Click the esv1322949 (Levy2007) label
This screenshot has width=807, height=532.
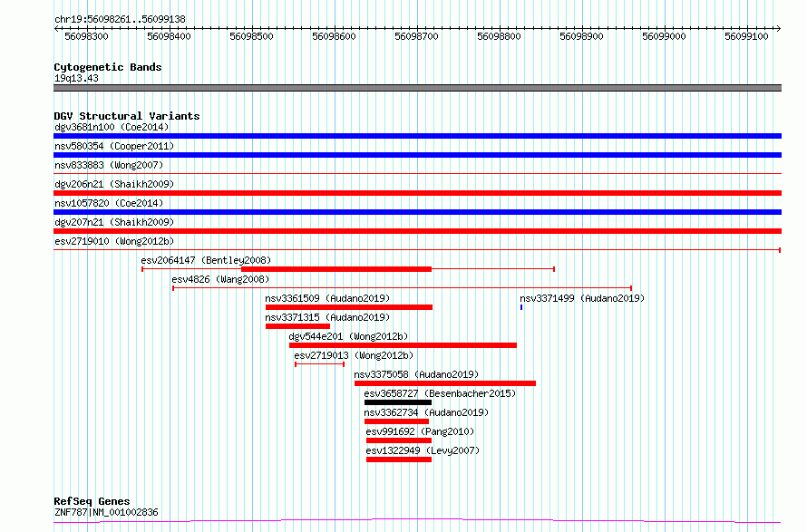point(423,450)
